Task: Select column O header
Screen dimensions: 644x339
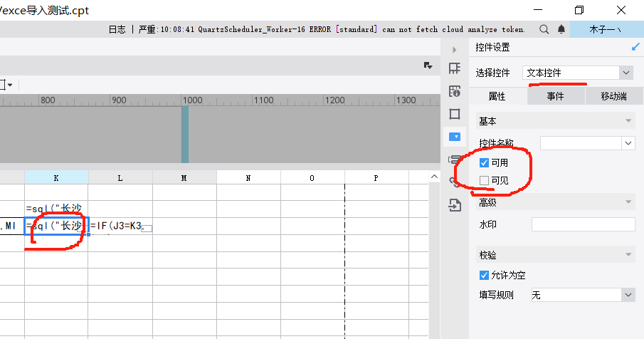Action: tap(312, 178)
